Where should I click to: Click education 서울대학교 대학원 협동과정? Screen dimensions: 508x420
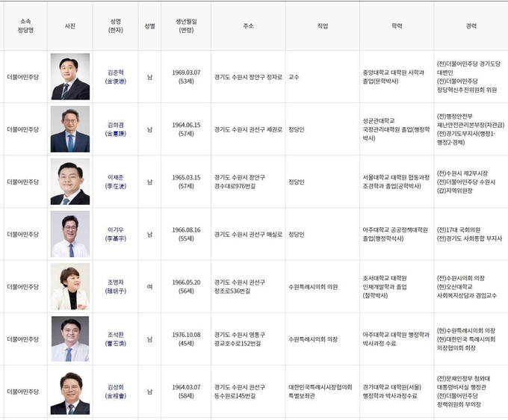pyautogui.click(x=396, y=177)
